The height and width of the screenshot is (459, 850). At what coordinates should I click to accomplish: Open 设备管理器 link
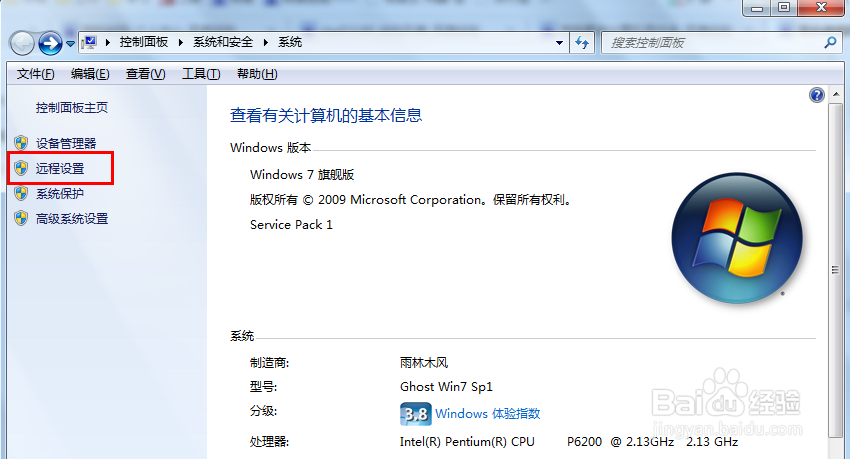click(66, 143)
